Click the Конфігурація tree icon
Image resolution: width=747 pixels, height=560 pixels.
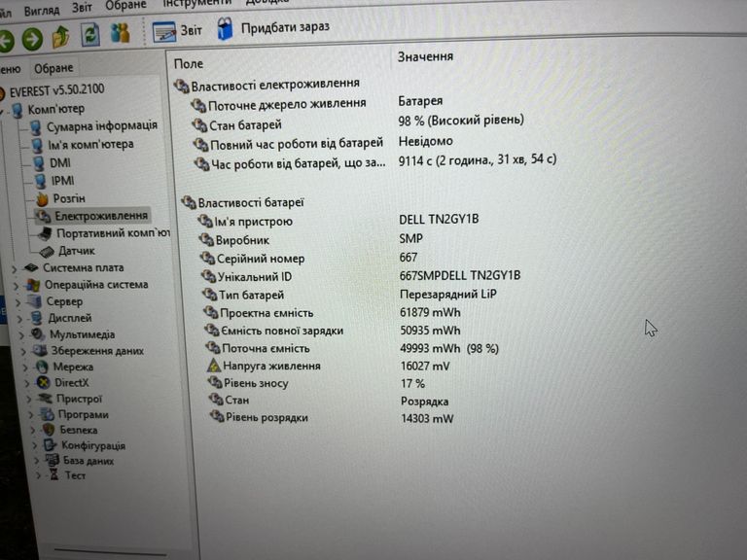point(50,445)
